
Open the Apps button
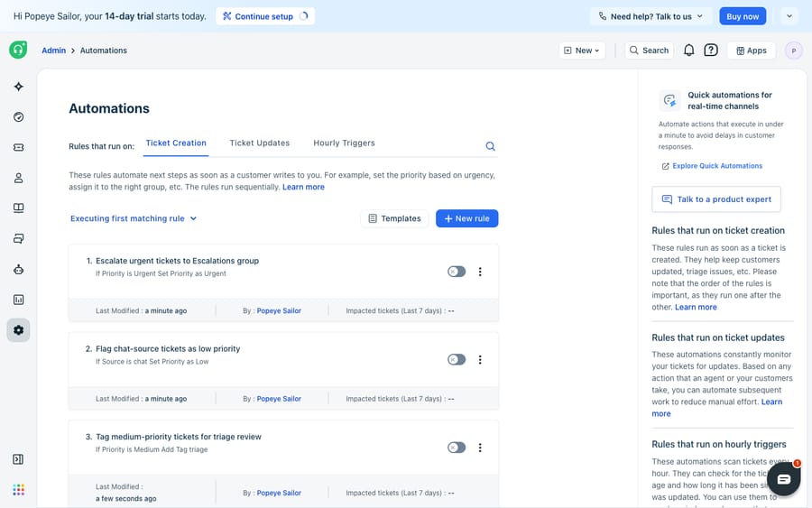coord(751,51)
